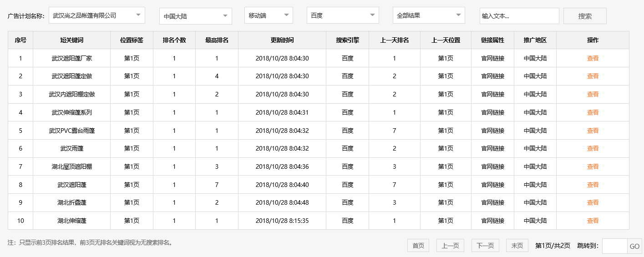Expand the 中国大陆 region dropdown
This screenshot has height=257, width=644.
(195, 16)
